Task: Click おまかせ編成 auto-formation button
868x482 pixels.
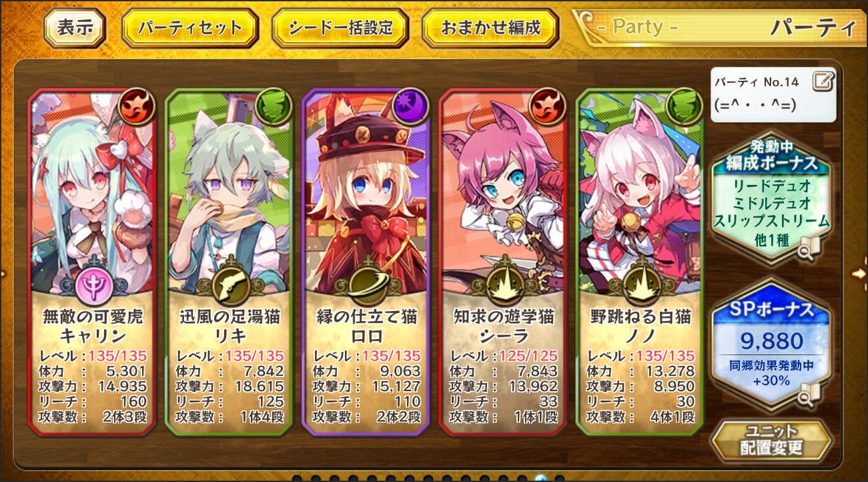Action: (x=490, y=27)
